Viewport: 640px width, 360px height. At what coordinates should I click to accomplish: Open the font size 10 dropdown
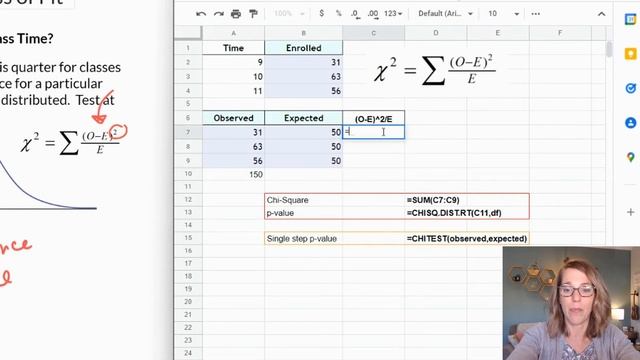(503, 13)
